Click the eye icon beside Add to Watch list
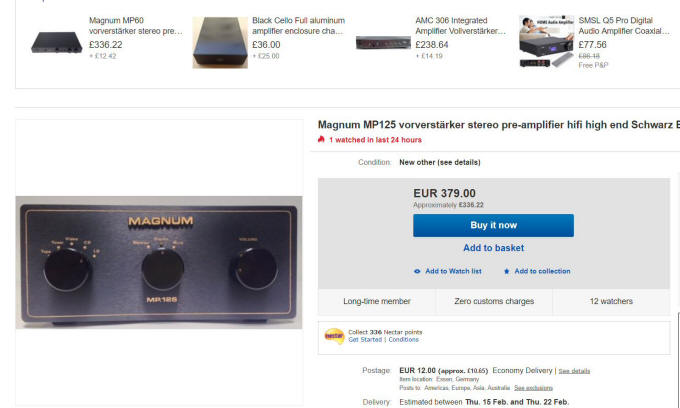This screenshot has width=680, height=408. [x=417, y=271]
